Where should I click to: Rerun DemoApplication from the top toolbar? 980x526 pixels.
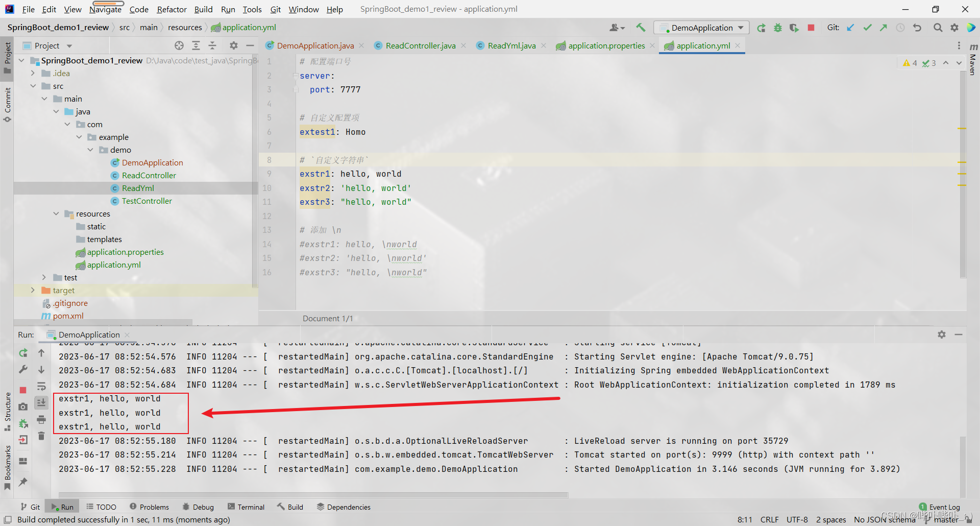point(761,28)
